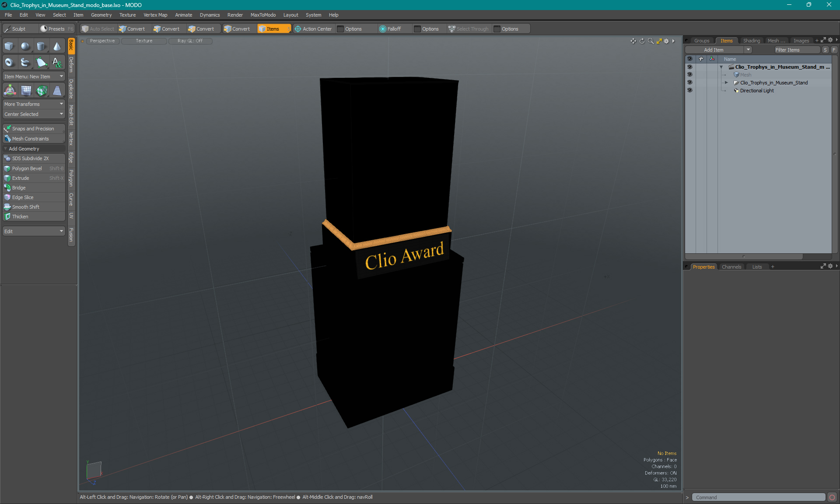
Task: Open the Edit dropdown
Action: point(34,231)
